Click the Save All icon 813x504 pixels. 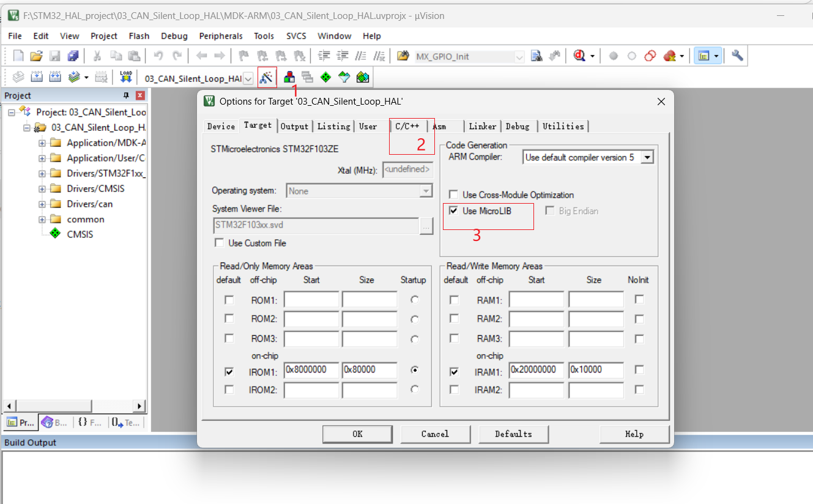click(73, 56)
